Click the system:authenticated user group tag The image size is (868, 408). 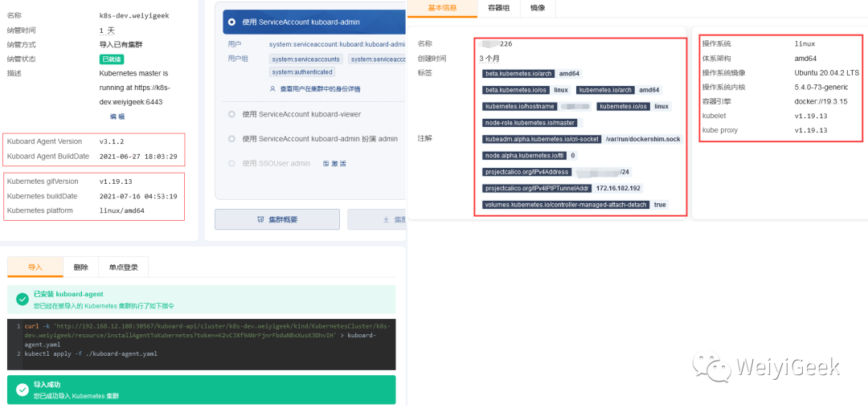[x=302, y=71]
